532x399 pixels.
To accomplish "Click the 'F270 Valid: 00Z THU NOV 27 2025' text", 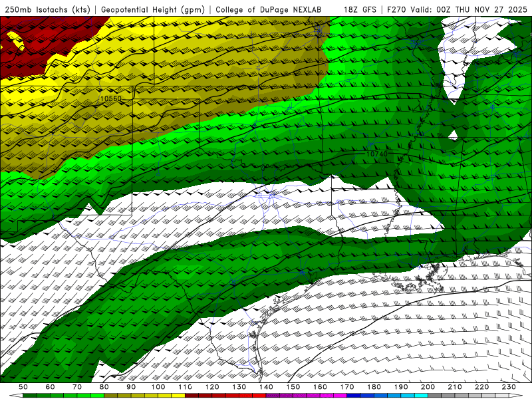I will (457, 10).
